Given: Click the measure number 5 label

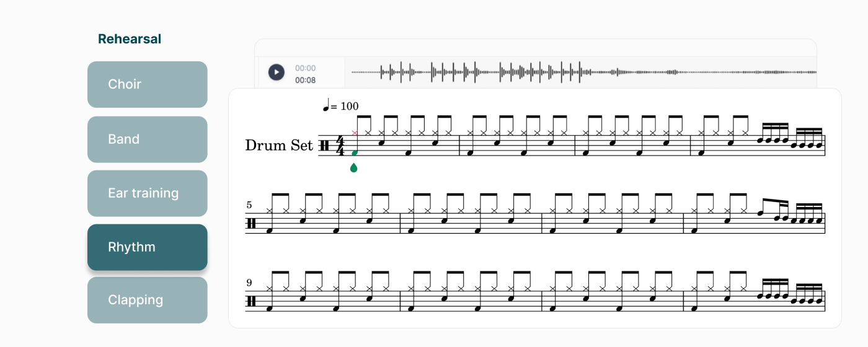Looking at the screenshot, I should pos(249,205).
